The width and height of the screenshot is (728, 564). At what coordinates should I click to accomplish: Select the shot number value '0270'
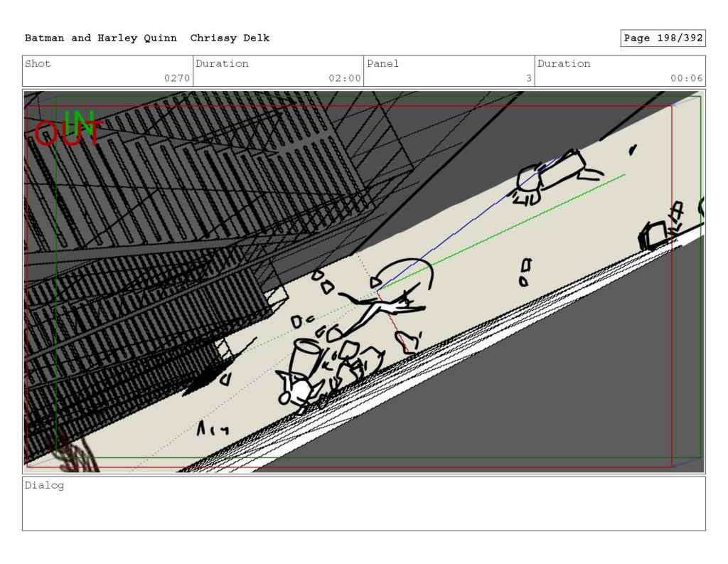click(177, 78)
